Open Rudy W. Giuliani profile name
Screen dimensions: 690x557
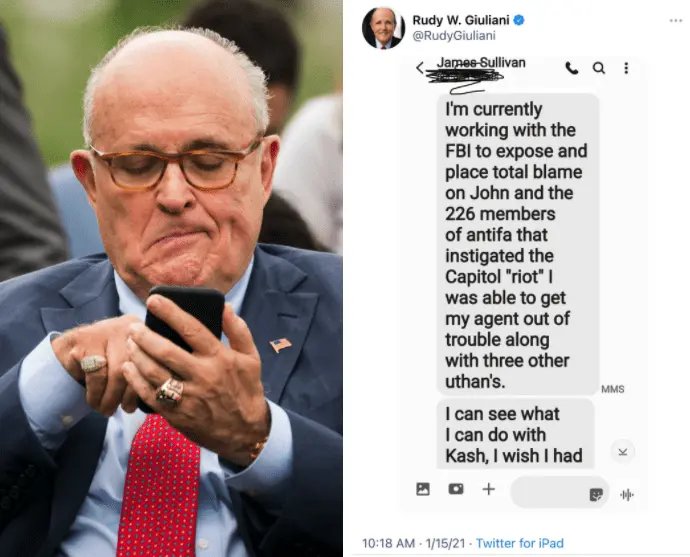[x=461, y=20]
